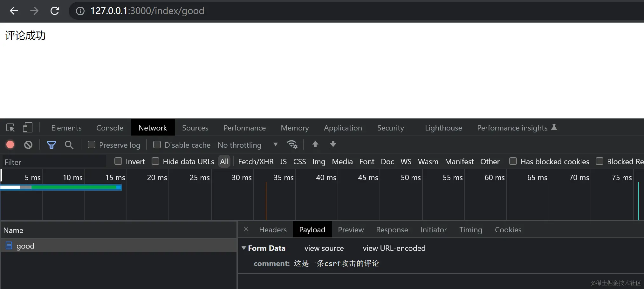The height and width of the screenshot is (289, 644).
Task: Collapse the Form Data section
Action: 244,248
